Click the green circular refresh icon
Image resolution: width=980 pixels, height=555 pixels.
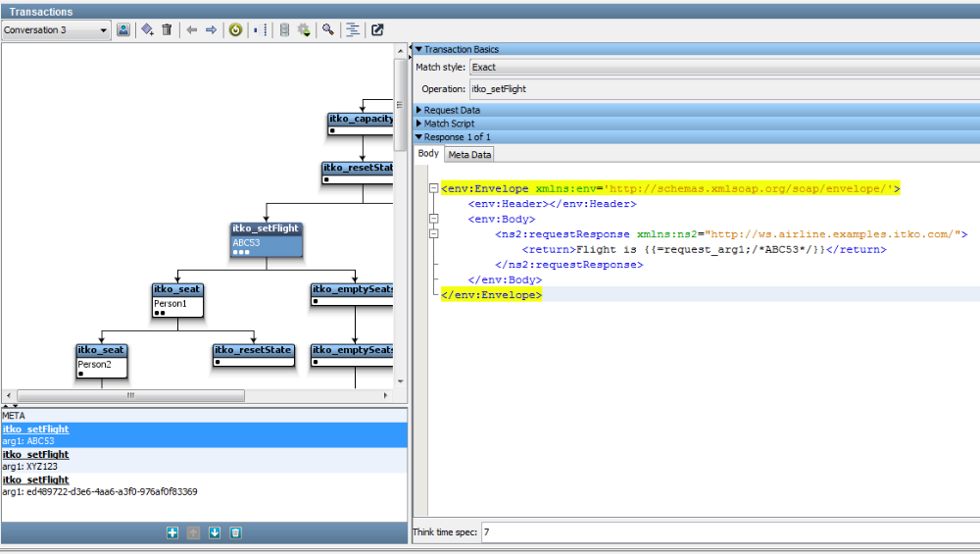click(x=235, y=30)
